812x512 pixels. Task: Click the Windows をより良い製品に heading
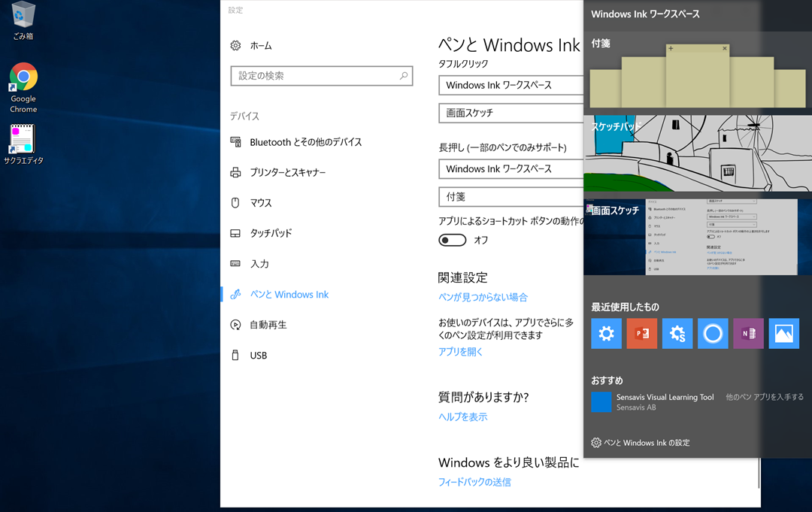point(508,463)
